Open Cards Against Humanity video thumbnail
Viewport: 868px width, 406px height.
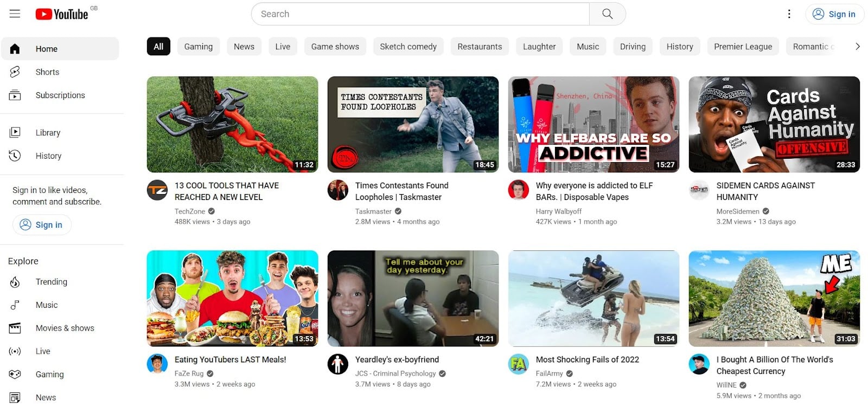click(x=774, y=124)
